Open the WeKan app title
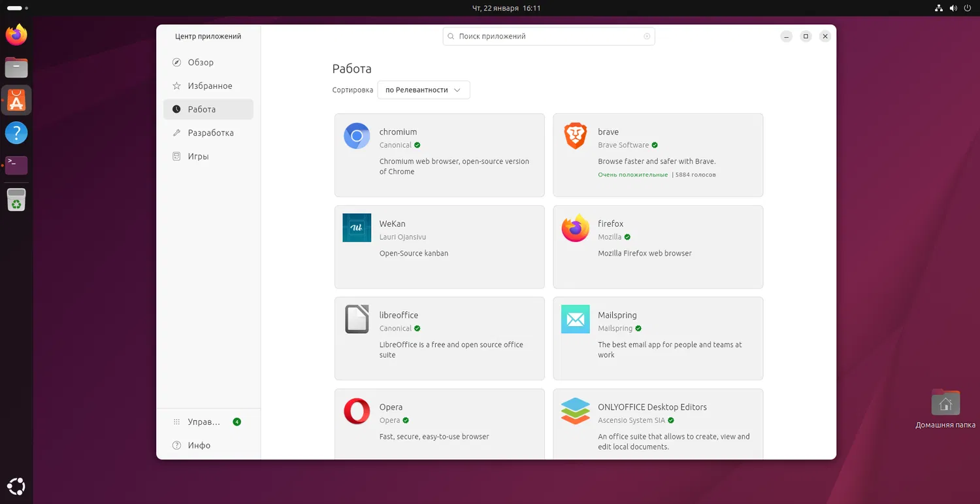Image resolution: width=980 pixels, height=504 pixels. 392,224
